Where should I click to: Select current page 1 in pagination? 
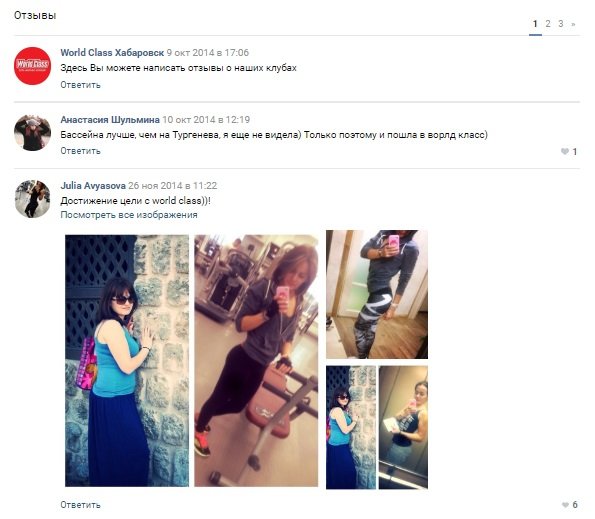click(535, 24)
